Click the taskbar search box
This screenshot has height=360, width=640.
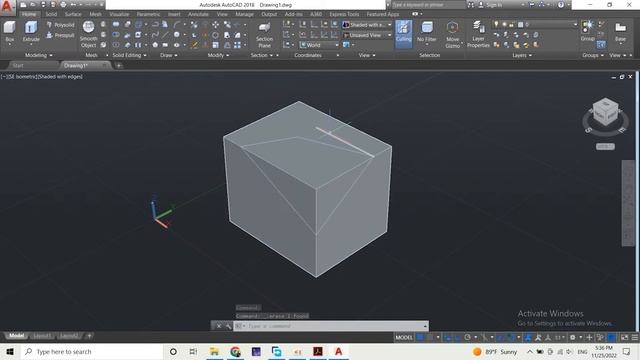(x=91, y=352)
